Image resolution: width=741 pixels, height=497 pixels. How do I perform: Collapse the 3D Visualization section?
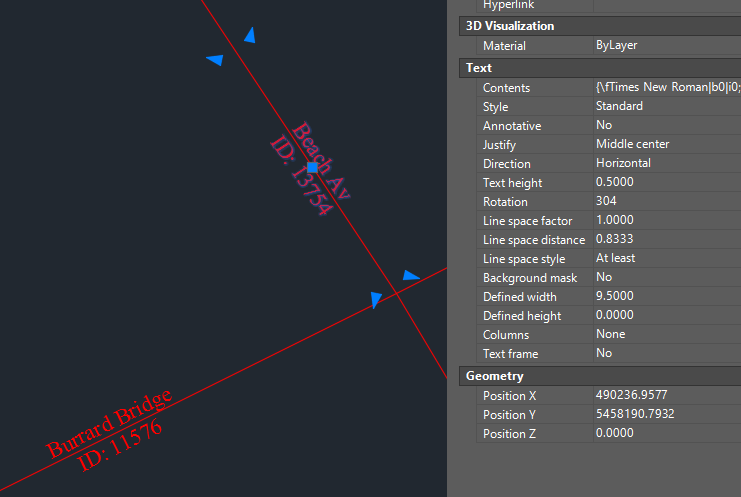510,26
